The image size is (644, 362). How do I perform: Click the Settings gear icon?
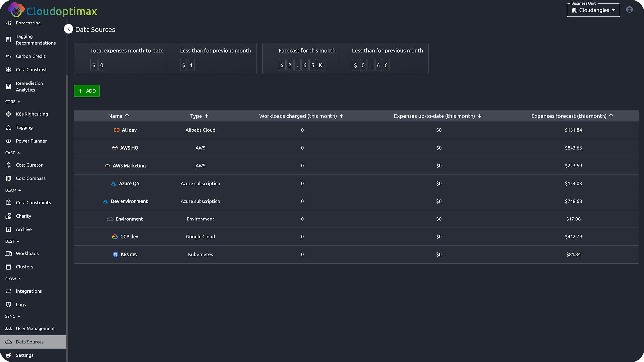[x=8, y=355]
